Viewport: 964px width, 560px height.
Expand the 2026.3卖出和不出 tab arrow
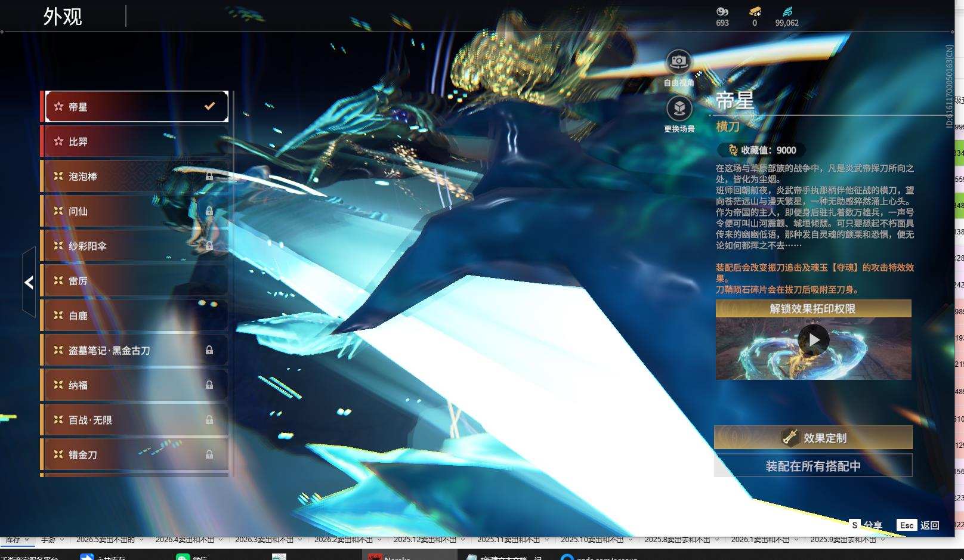300,540
